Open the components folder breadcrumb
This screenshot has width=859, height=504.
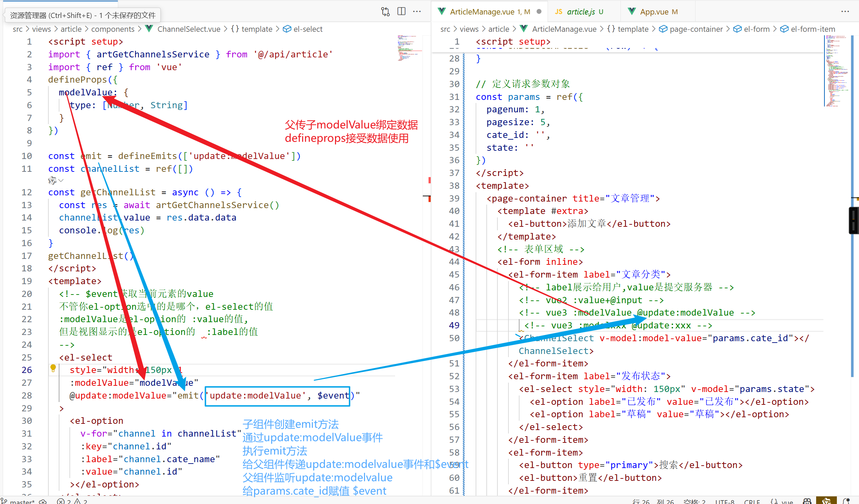click(x=113, y=29)
